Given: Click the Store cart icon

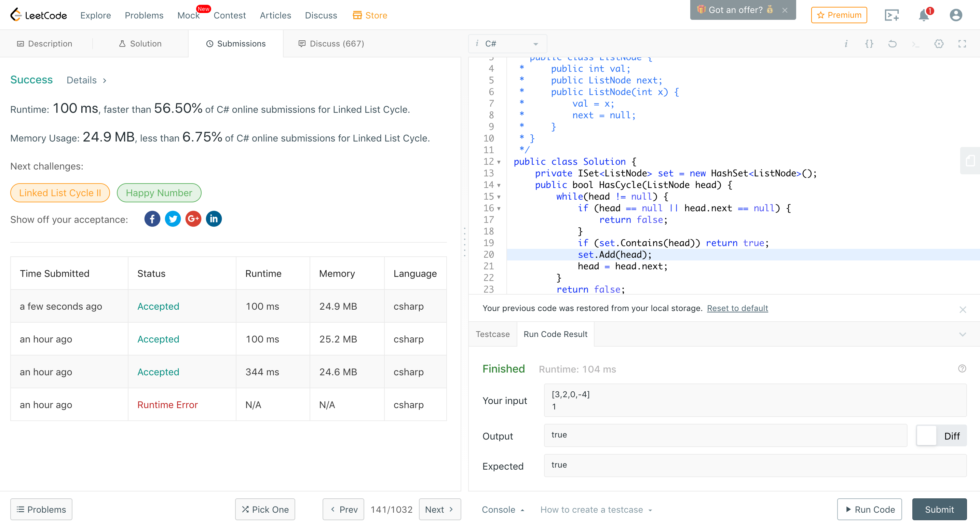Looking at the screenshot, I should click(x=357, y=15).
